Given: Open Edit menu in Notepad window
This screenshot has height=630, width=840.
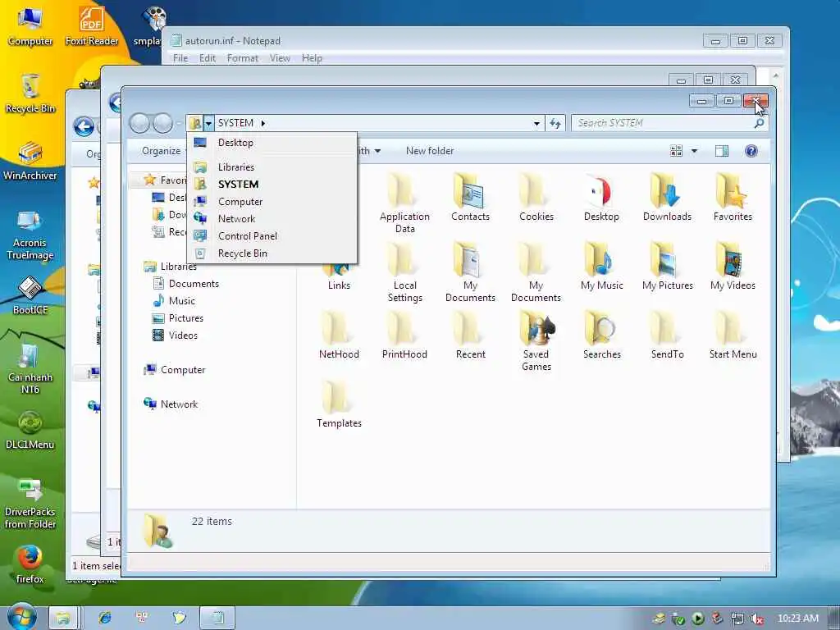Looking at the screenshot, I should [x=208, y=58].
